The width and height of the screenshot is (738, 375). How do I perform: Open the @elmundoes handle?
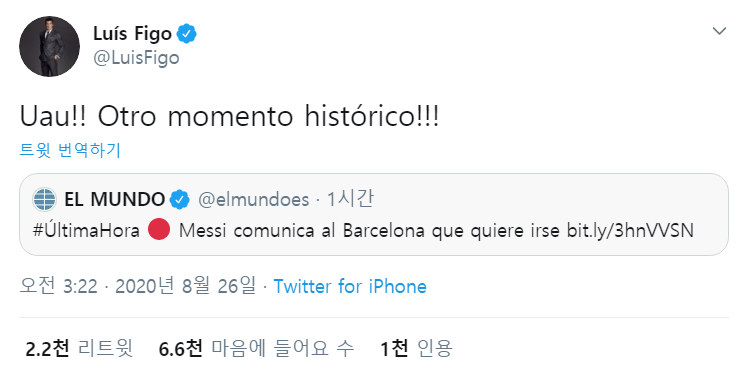tap(254, 199)
